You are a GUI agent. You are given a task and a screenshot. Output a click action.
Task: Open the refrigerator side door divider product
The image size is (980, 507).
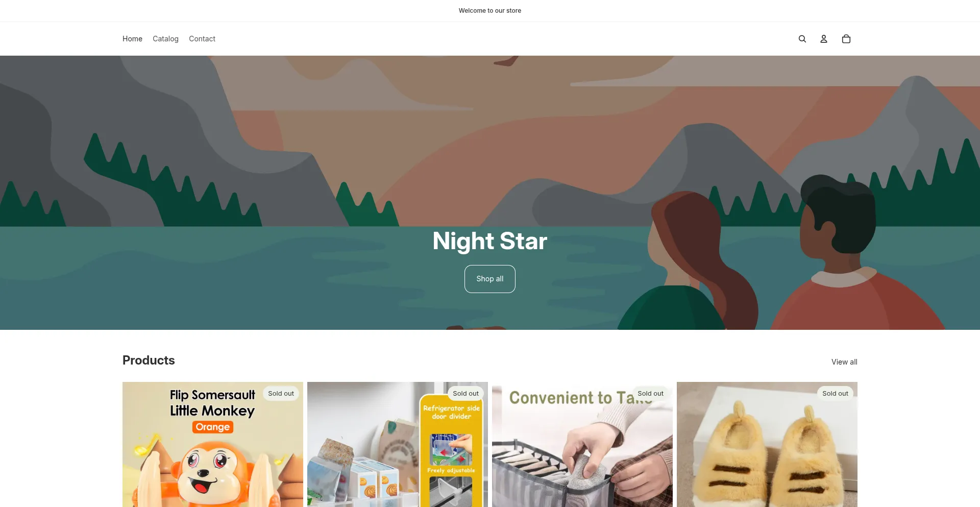pyautogui.click(x=398, y=444)
